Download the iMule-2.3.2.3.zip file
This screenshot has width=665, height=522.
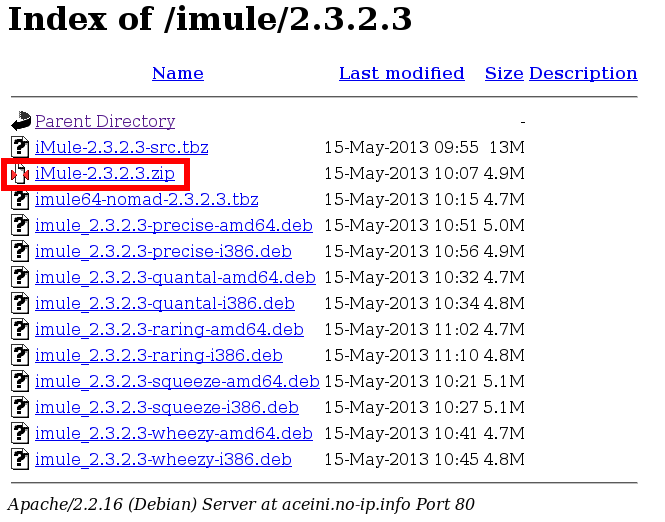105,174
